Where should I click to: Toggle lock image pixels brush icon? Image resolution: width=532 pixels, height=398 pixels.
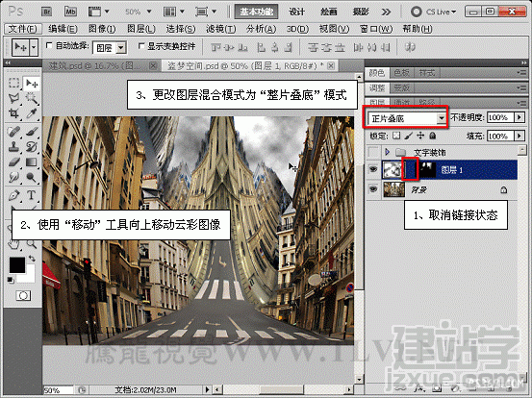pos(408,136)
